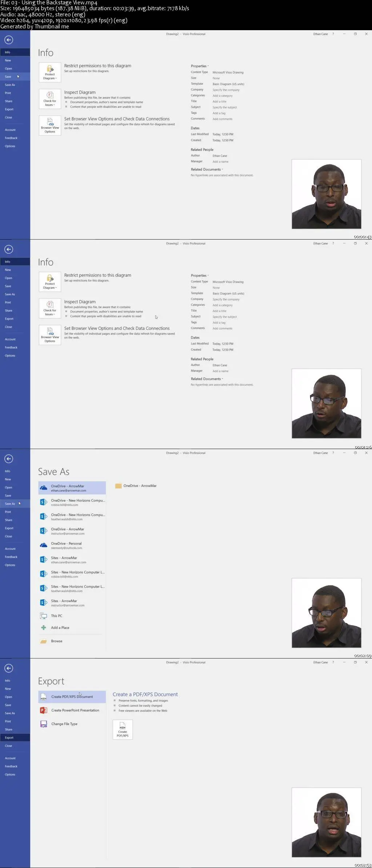Click the OneDrive cloud icon beside ethan.cane@arrowmar.com
372x868 pixels.
pos(44,488)
